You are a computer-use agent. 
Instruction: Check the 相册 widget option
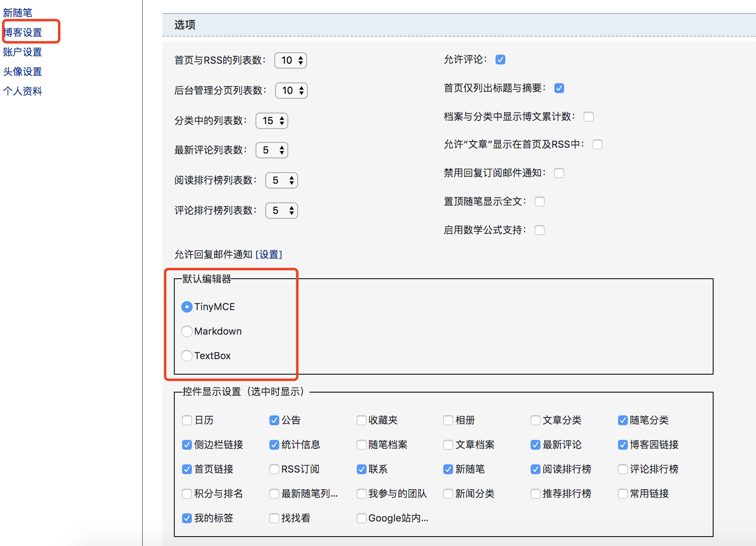pos(448,420)
